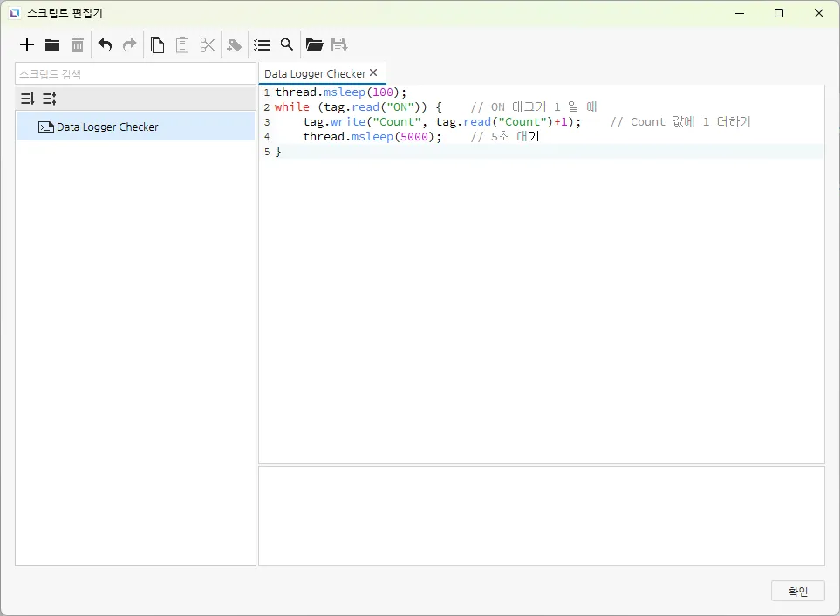
Task: Click the tag insert icon
Action: [x=234, y=44]
